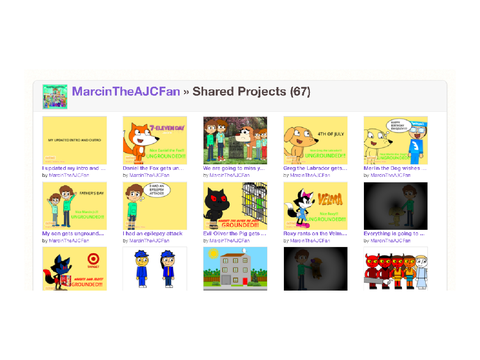Click 'We are going to miss y...' title
The width and height of the screenshot is (480, 360).
[x=234, y=168]
